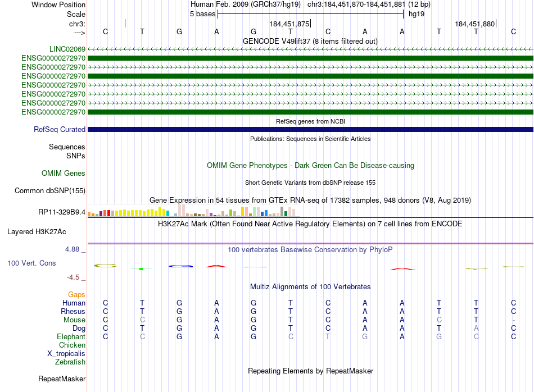Click the PhyloP maximum value 4.88
Screen dimensions: 534x392
72,249
